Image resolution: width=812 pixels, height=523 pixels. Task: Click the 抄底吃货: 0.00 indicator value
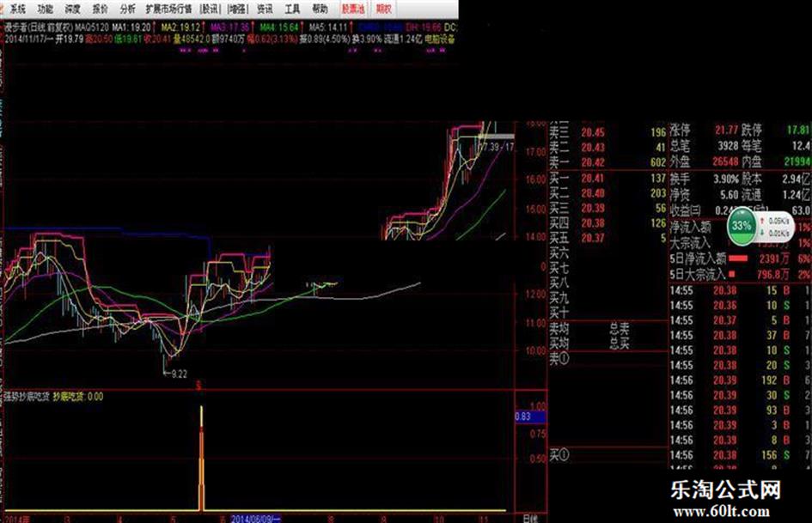pyautogui.click(x=78, y=397)
